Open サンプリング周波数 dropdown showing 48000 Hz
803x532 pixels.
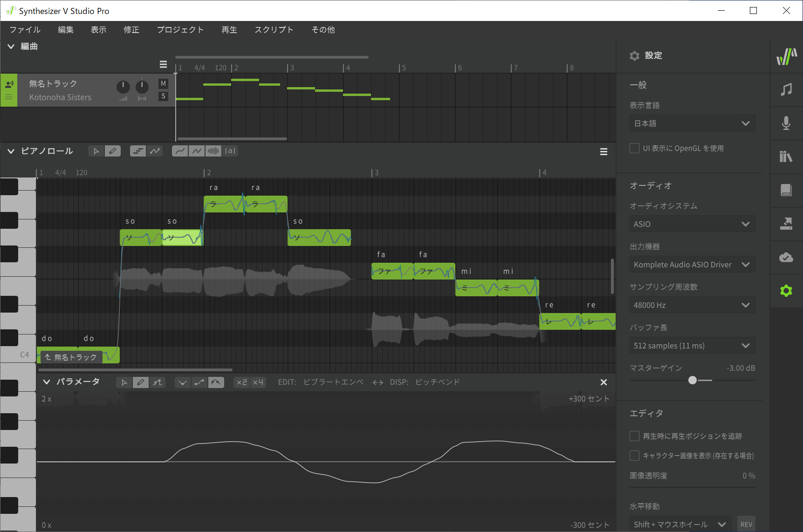pos(692,305)
